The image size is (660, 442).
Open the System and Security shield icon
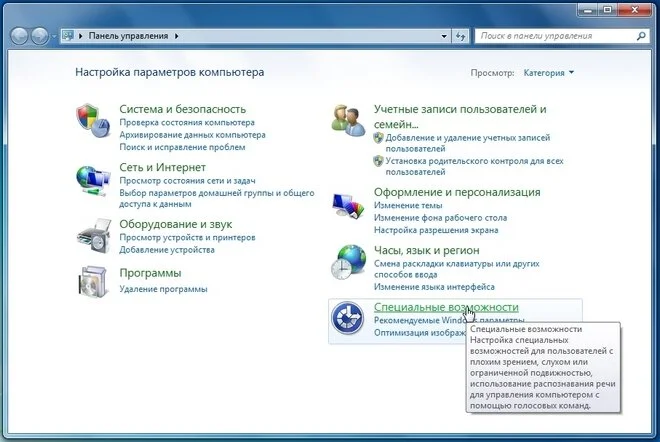pos(93,120)
